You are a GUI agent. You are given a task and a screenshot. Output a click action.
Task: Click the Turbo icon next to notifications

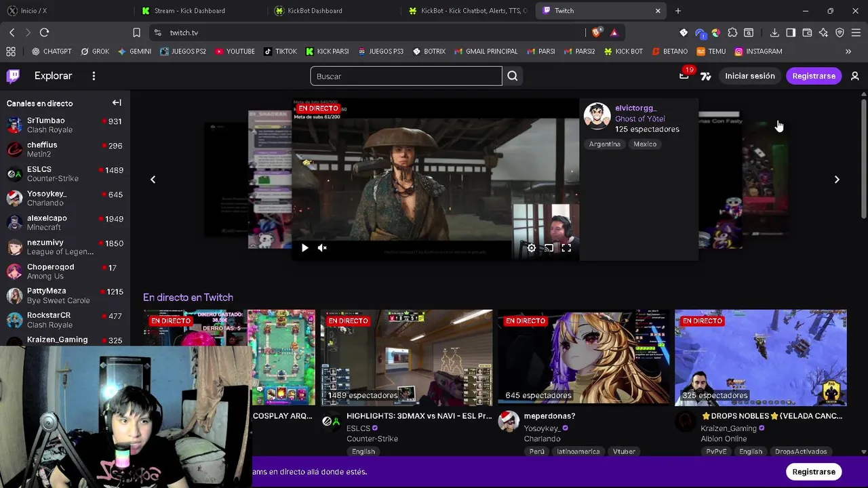tap(706, 76)
